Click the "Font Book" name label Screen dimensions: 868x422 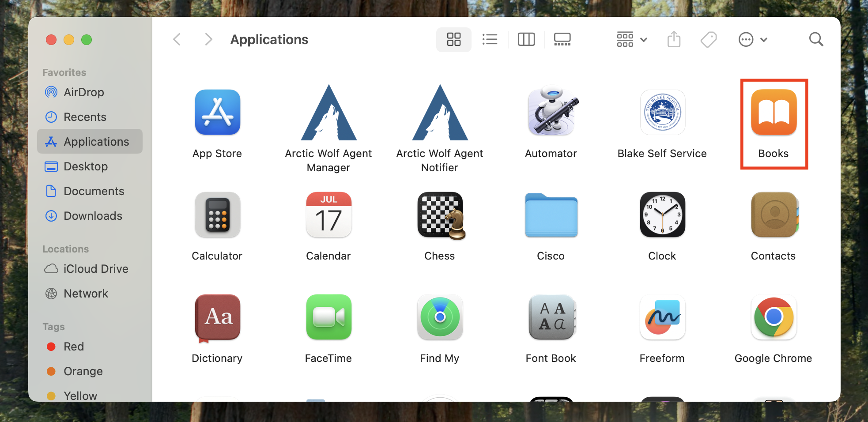[551, 358]
